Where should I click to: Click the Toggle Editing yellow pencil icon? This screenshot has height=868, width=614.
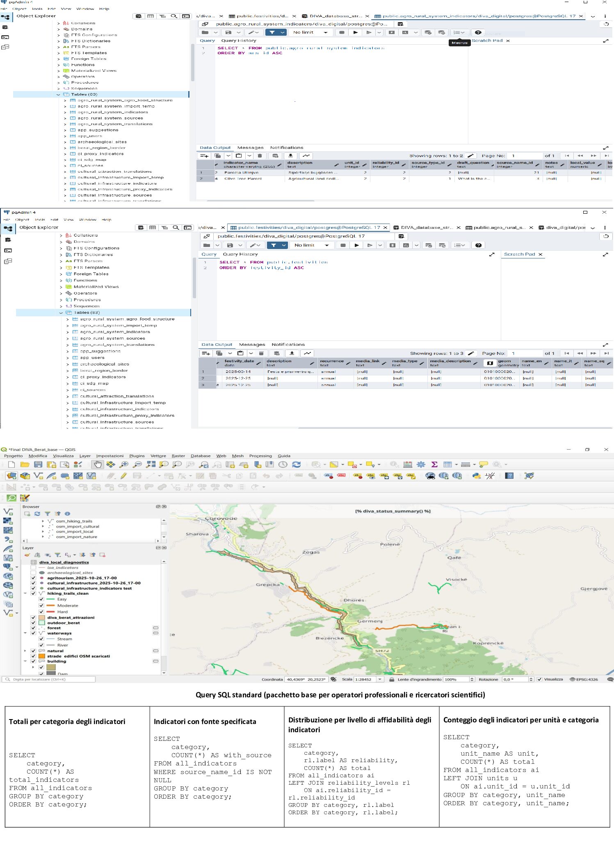pyautogui.click(x=123, y=476)
